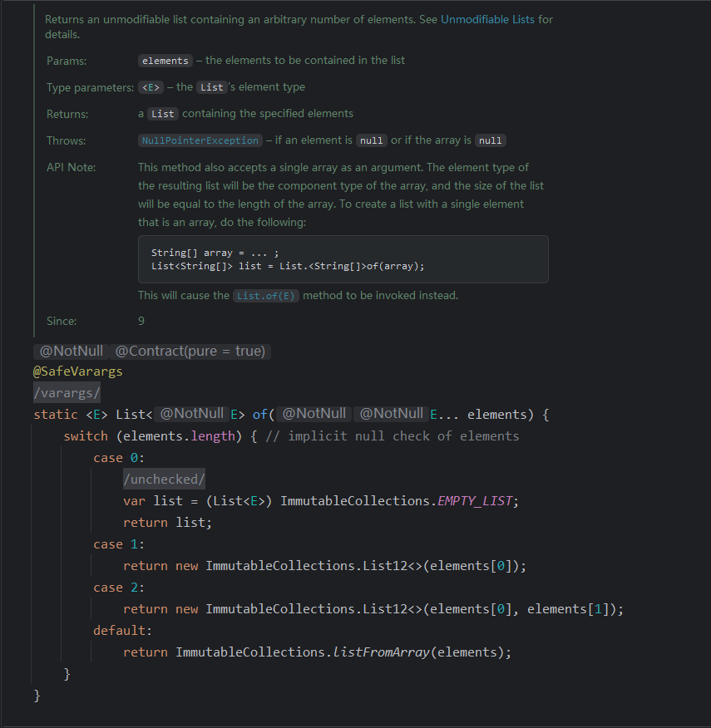Click the Since value 9
Image resolution: width=711 pixels, height=728 pixels.
[141, 322]
